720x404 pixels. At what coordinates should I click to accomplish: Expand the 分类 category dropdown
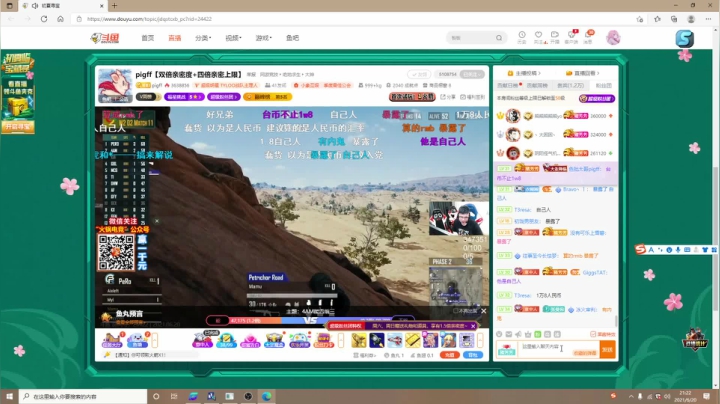(x=203, y=38)
